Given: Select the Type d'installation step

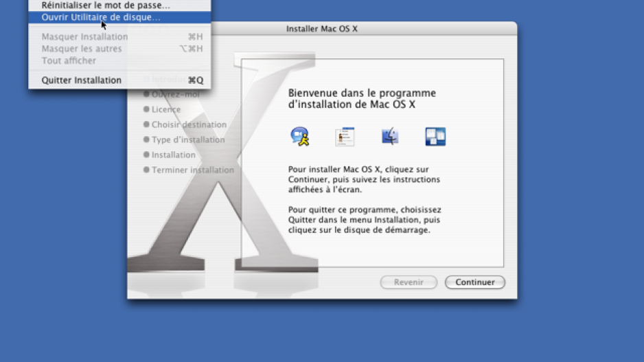Looking at the screenshot, I should coord(184,139).
